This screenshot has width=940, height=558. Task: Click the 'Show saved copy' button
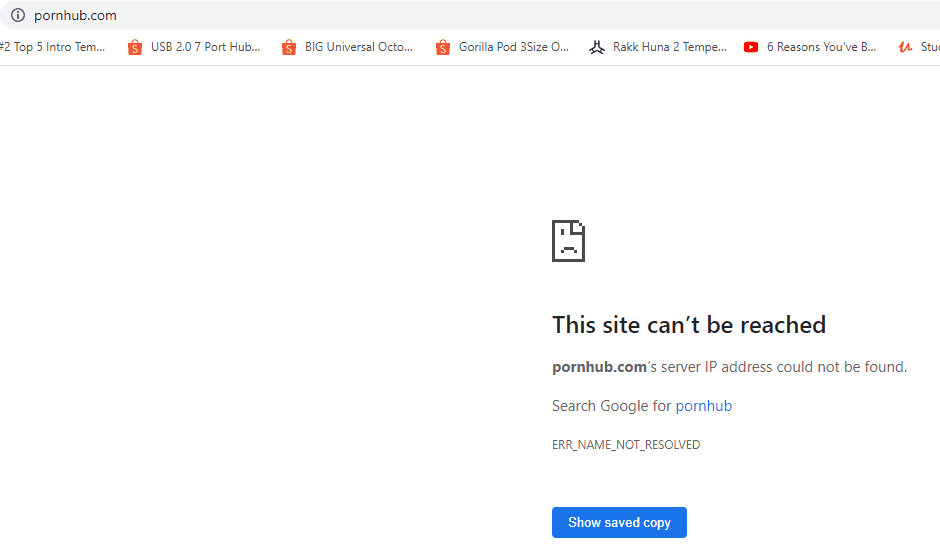click(619, 523)
